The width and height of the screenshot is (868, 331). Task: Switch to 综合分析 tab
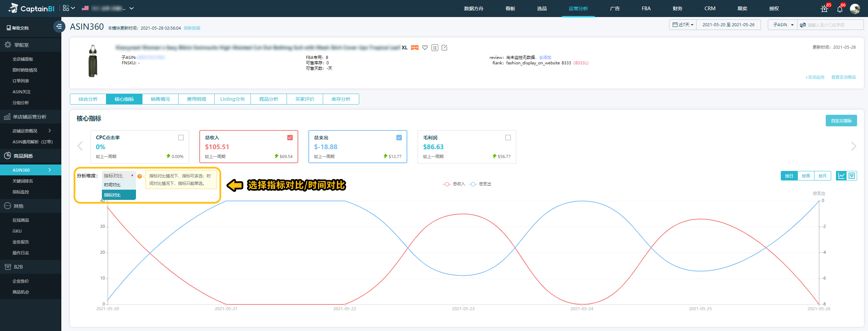88,99
